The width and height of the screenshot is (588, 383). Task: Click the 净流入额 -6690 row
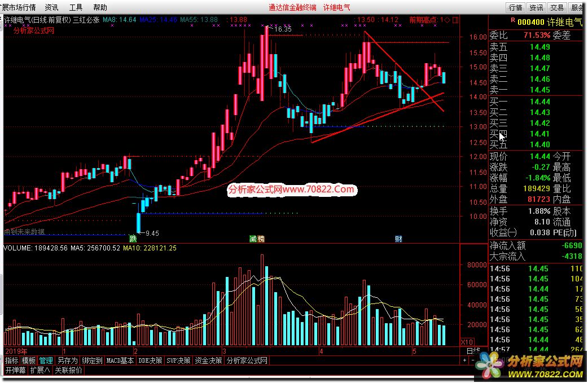pos(536,245)
